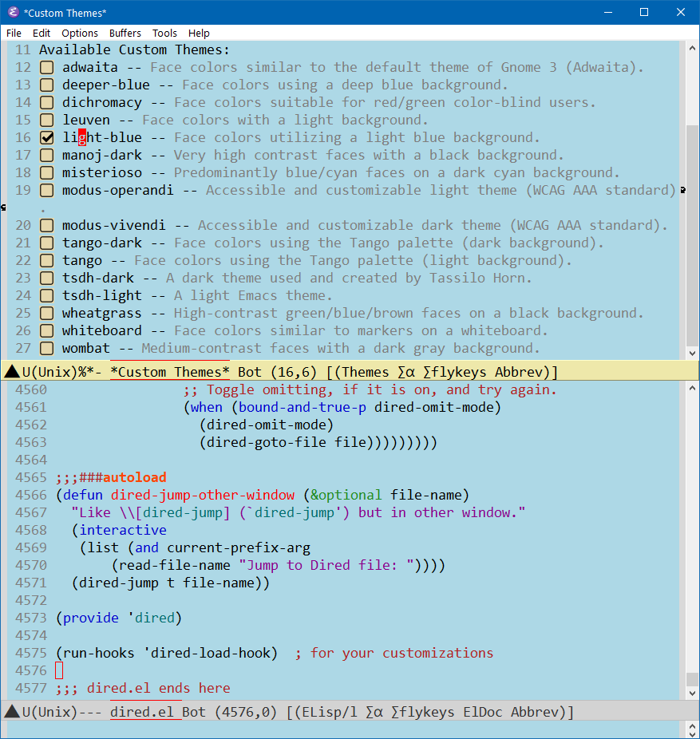Close the Emacs window
The height and width of the screenshot is (739, 700).
click(x=681, y=12)
